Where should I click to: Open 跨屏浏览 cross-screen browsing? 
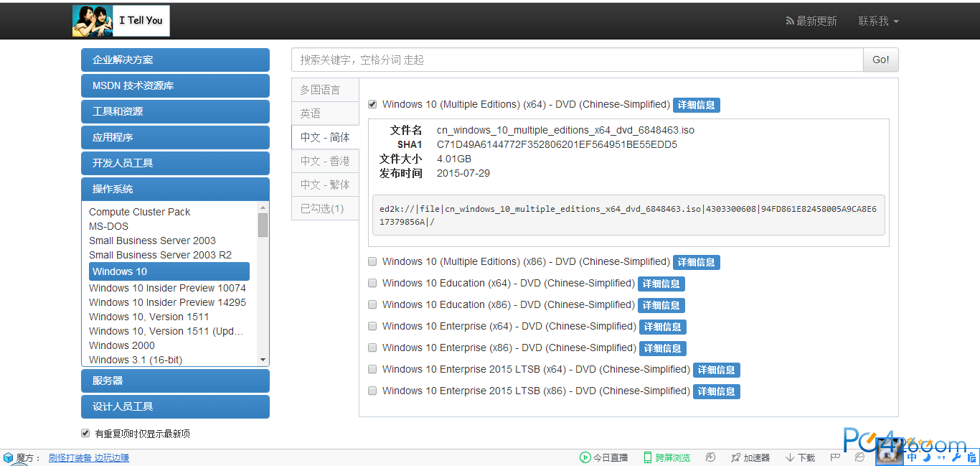pyautogui.click(x=666, y=457)
